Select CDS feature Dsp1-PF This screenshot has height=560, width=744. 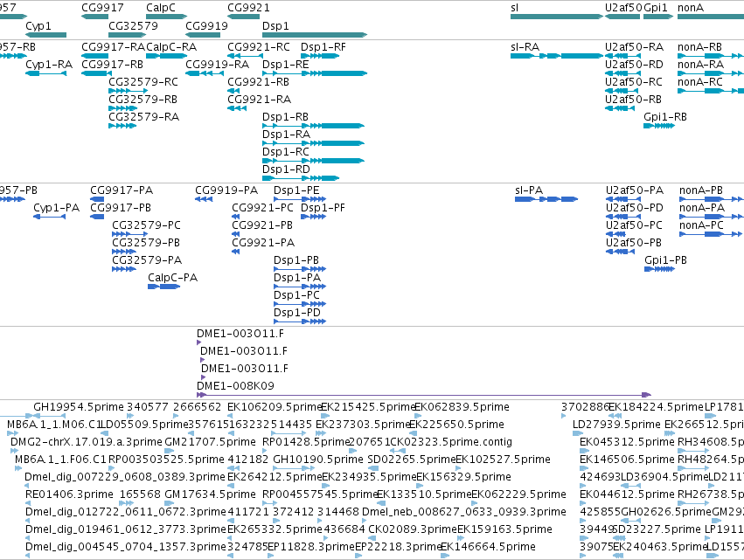[313, 217]
